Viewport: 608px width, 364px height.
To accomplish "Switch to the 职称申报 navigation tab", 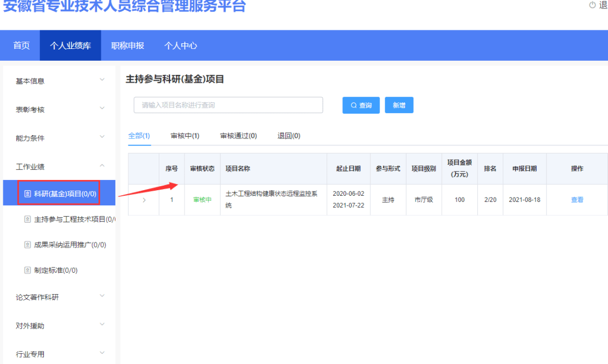I will (x=127, y=45).
